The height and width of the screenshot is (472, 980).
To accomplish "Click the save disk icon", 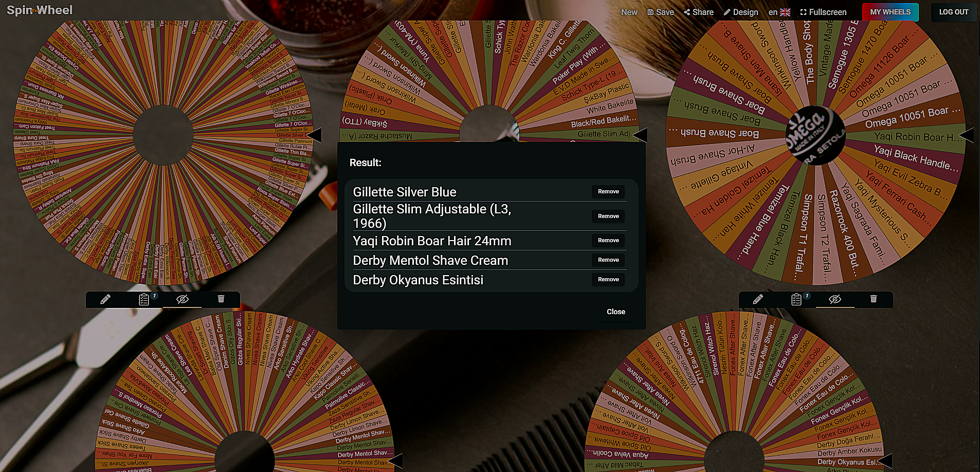I will point(650,12).
